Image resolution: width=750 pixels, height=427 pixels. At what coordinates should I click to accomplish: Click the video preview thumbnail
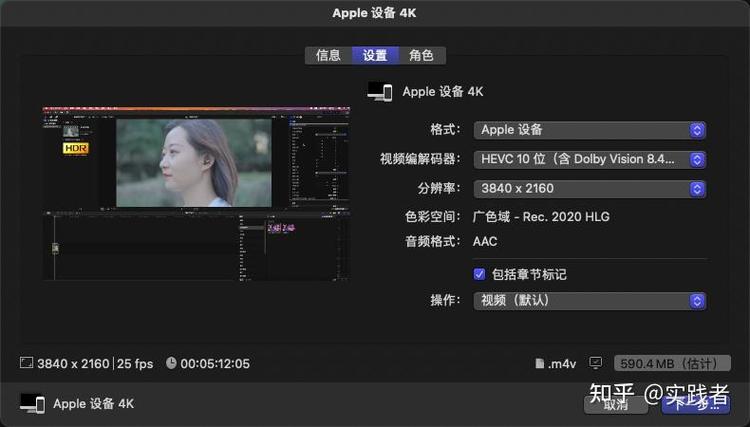tap(196, 194)
